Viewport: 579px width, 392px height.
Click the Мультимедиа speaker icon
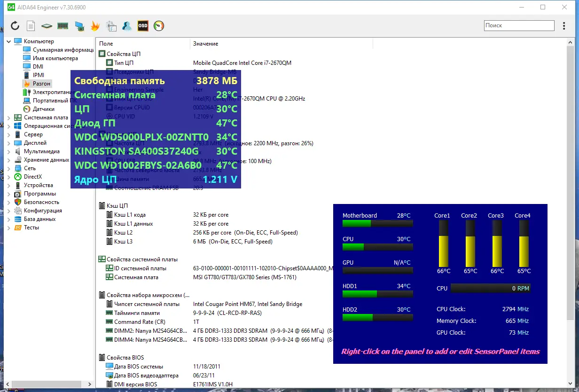coord(18,151)
